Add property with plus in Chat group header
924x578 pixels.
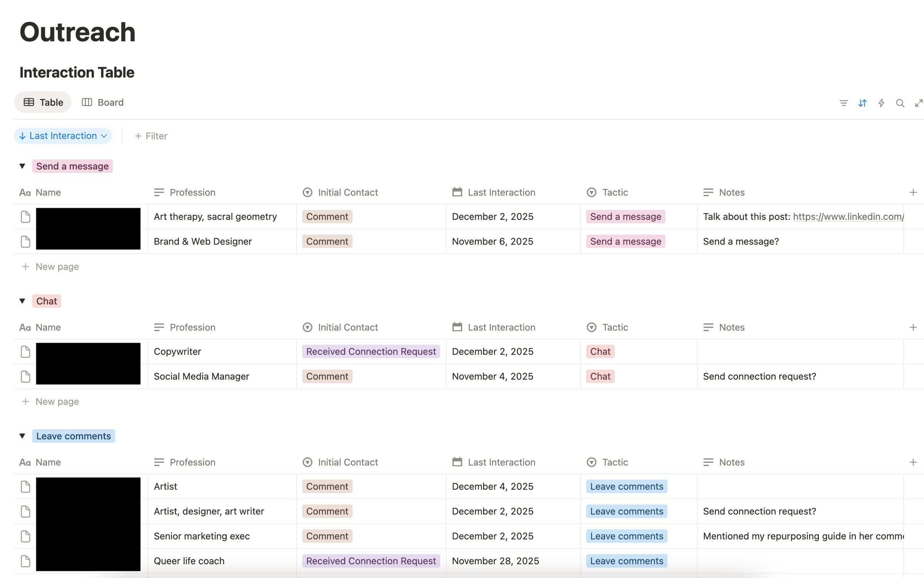click(x=913, y=327)
